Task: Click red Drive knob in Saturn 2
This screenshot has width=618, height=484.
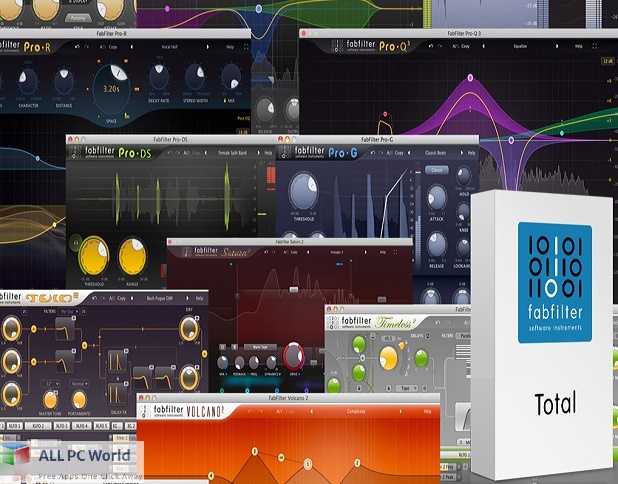Action: point(294,356)
